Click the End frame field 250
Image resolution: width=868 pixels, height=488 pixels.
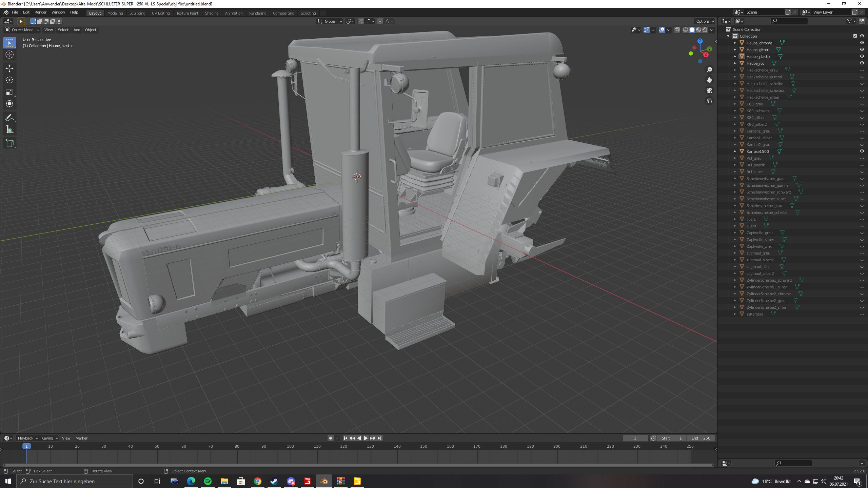701,438
